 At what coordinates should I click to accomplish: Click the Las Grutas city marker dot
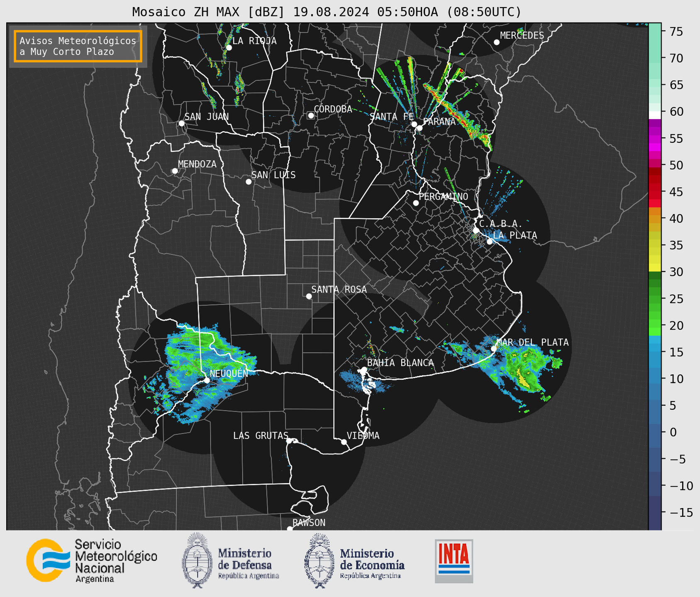(x=289, y=441)
